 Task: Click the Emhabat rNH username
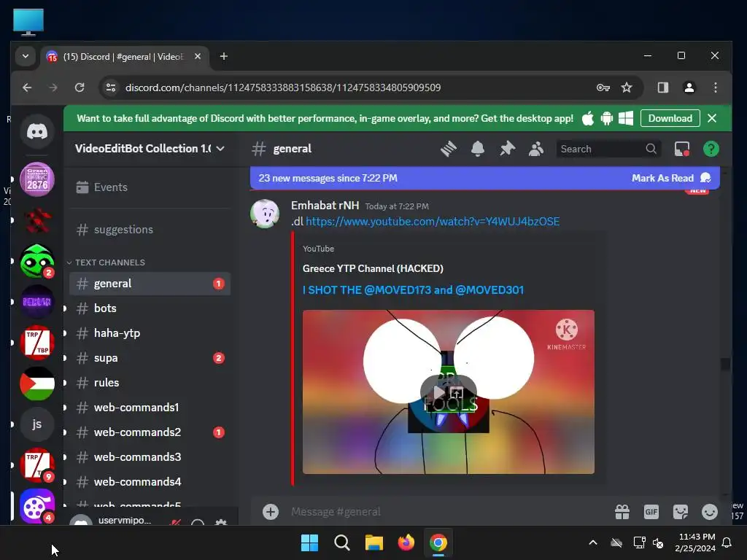click(325, 206)
